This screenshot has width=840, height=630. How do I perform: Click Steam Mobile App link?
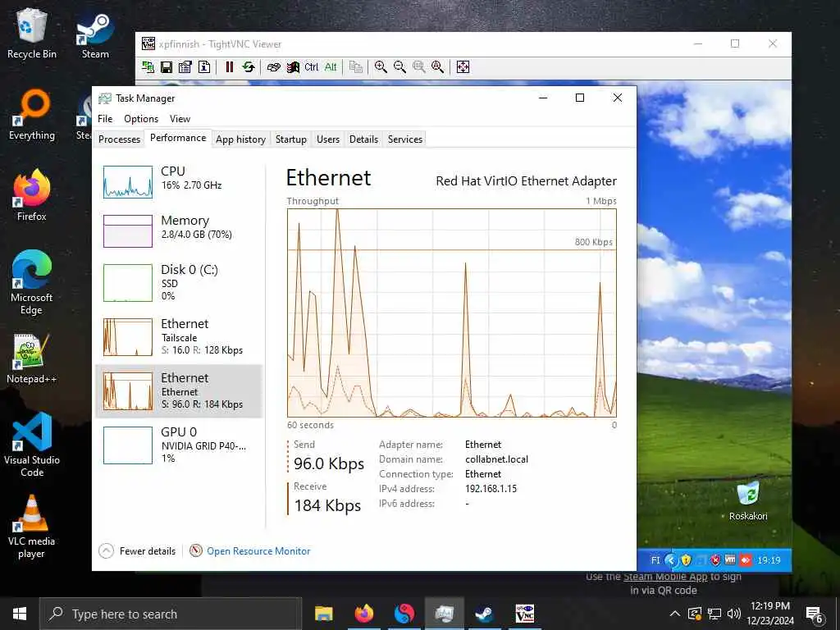tap(665, 577)
